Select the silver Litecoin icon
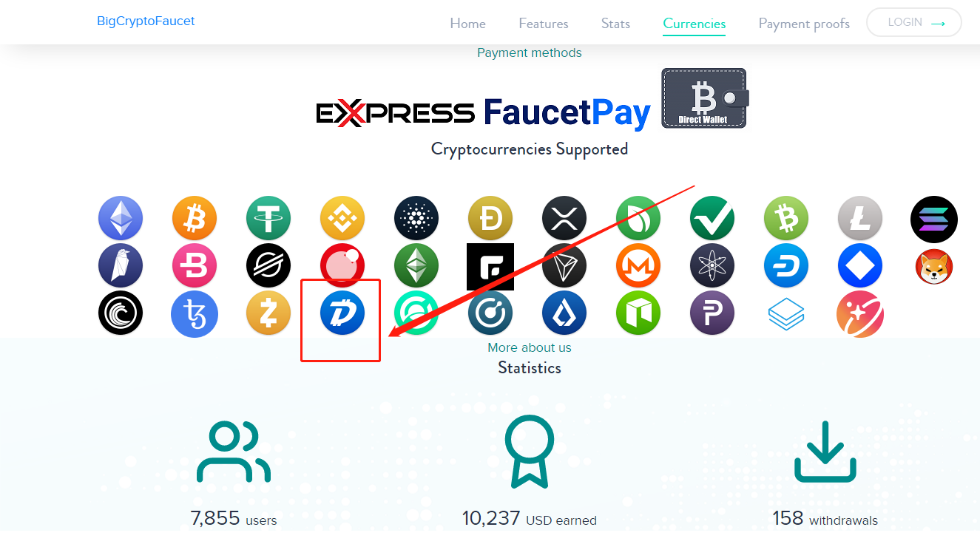 (x=860, y=218)
